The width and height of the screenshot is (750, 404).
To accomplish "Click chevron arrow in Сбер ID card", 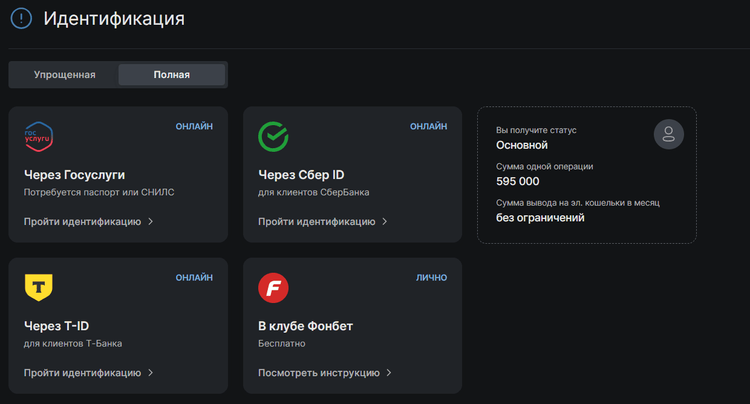I will pyautogui.click(x=385, y=221).
